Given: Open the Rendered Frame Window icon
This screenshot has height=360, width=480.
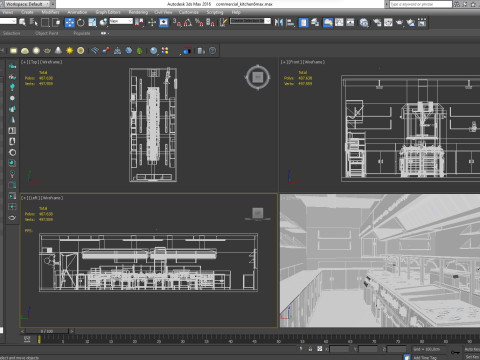Looking at the screenshot, I should tap(388, 22).
